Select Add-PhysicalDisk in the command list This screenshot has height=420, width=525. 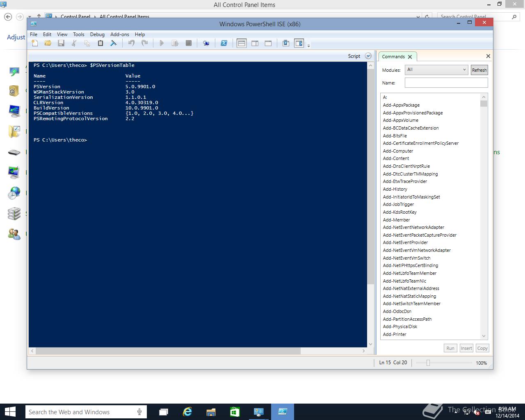coord(400,326)
